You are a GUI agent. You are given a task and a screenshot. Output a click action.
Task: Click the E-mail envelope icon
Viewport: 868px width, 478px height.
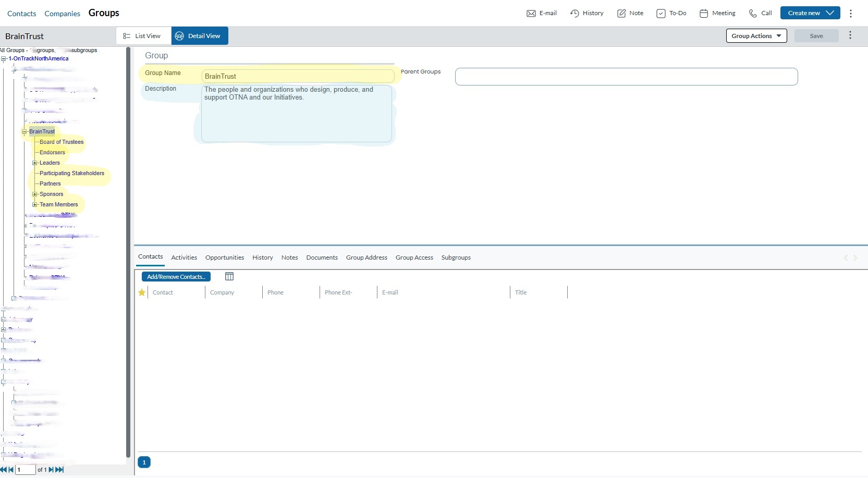point(531,14)
